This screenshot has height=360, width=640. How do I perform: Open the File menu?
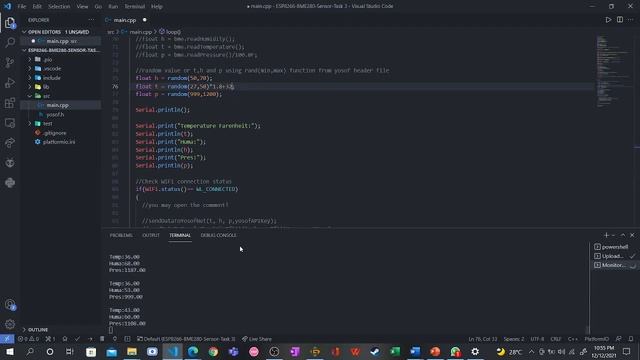(x=22, y=7)
